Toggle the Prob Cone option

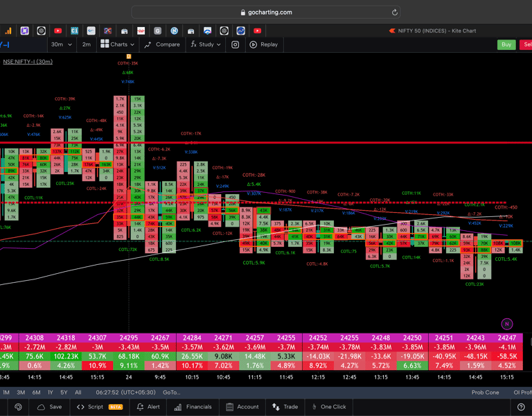[485, 392]
